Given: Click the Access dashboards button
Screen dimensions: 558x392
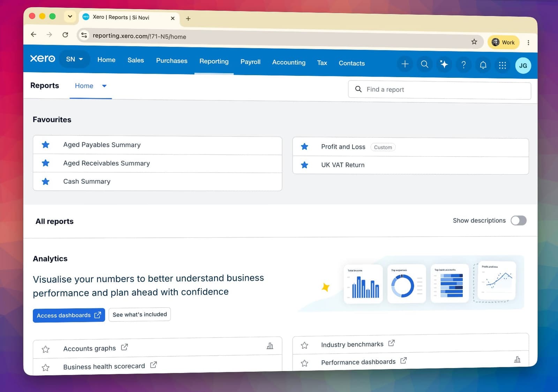Looking at the screenshot, I should coord(69,315).
